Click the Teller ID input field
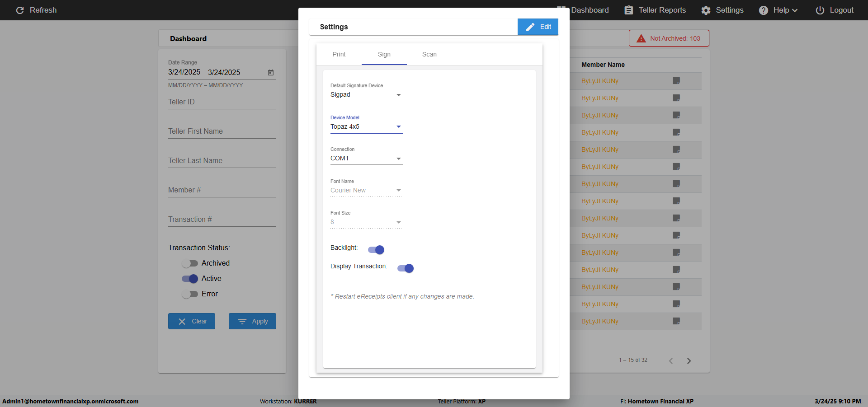Screen dimensions: 868x407 (222, 102)
